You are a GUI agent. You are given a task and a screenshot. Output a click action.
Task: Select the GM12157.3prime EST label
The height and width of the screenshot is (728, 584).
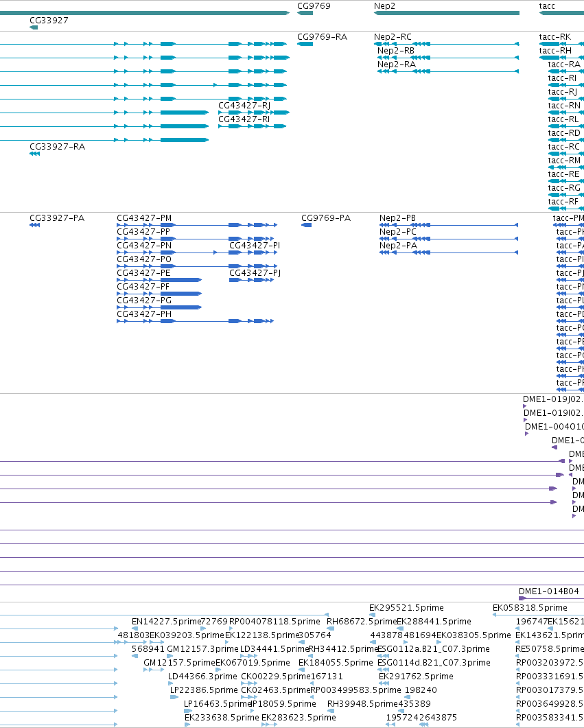click(203, 648)
